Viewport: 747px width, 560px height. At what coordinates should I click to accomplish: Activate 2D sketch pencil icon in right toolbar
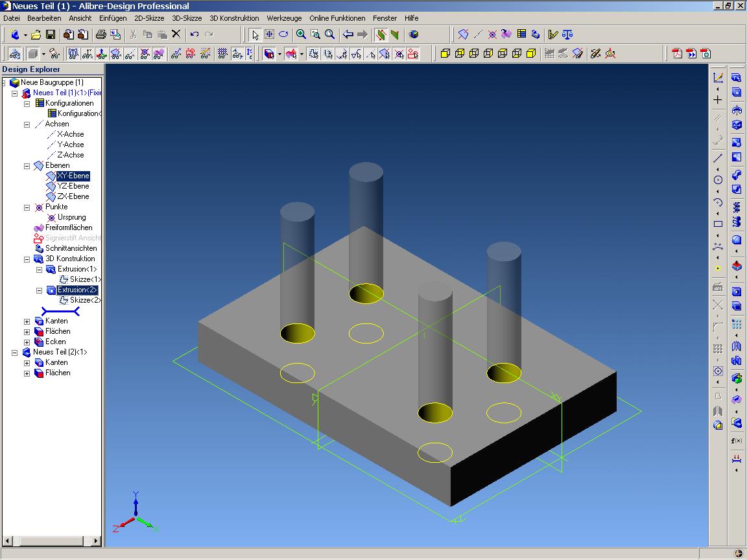[718, 78]
